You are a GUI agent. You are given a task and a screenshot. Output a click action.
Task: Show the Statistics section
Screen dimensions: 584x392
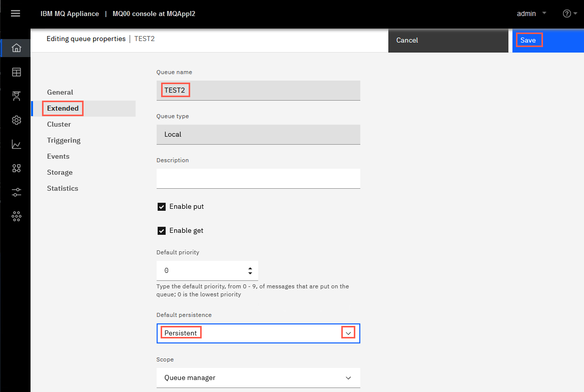click(63, 188)
